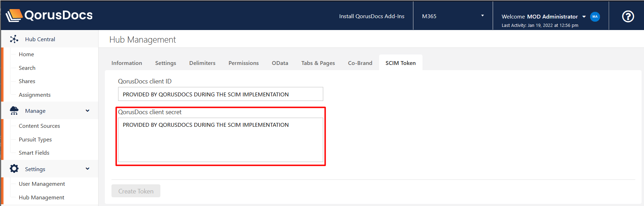
Task: Go to Content Sources
Action: (x=39, y=126)
